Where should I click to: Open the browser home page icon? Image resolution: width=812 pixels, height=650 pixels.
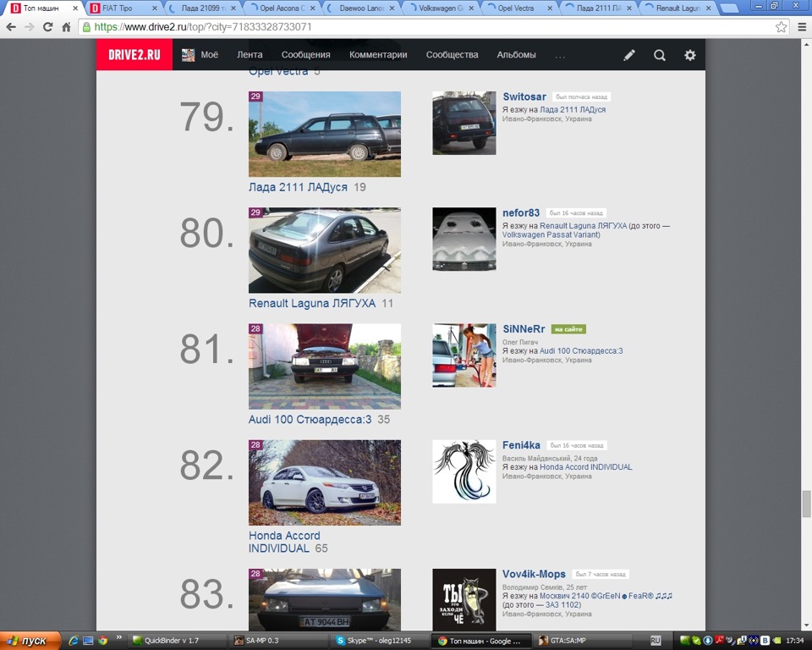click(66, 27)
